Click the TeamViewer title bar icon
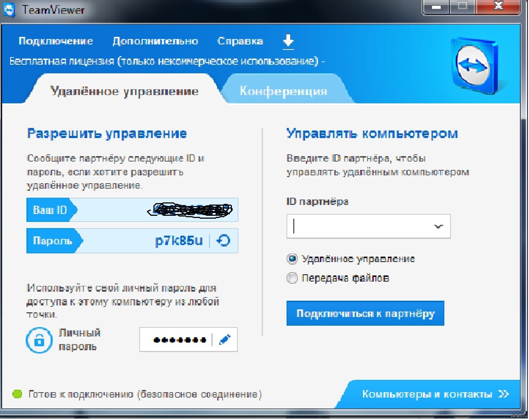Screen dimensions: 529x420 [9, 10]
